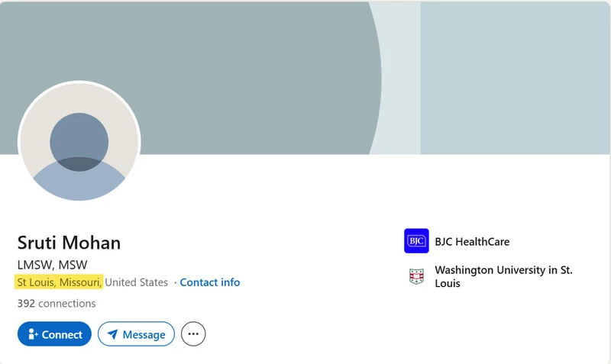611x364 pixels.
Task: Open the default profile avatar photo
Action: point(79,142)
